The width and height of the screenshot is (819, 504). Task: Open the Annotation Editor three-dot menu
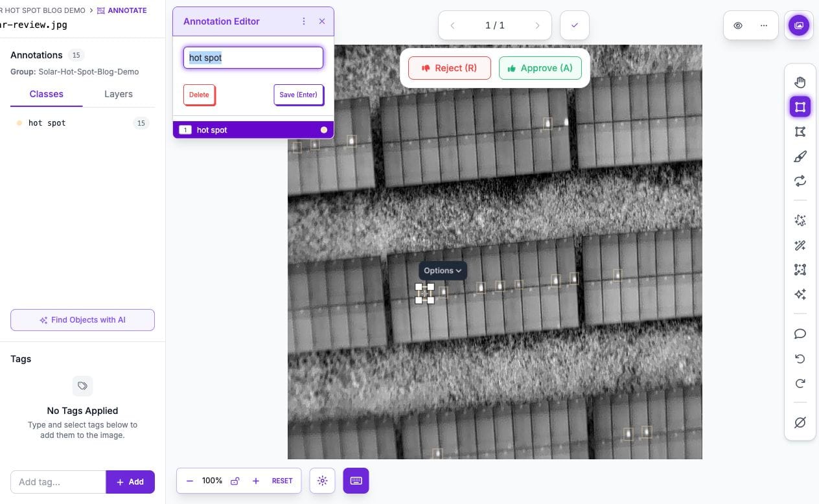point(304,21)
